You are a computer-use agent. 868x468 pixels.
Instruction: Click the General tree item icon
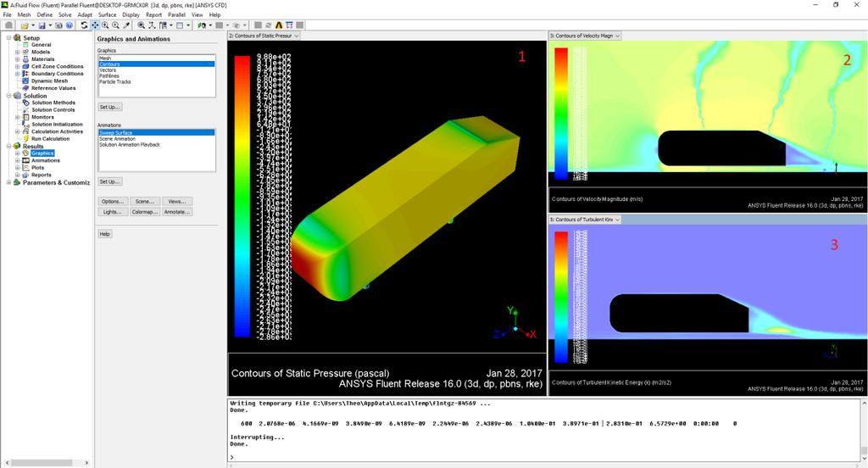[x=25, y=45]
